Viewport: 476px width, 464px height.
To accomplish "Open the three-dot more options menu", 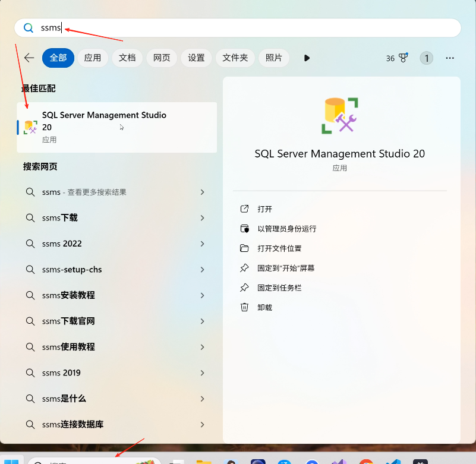I will tap(450, 58).
